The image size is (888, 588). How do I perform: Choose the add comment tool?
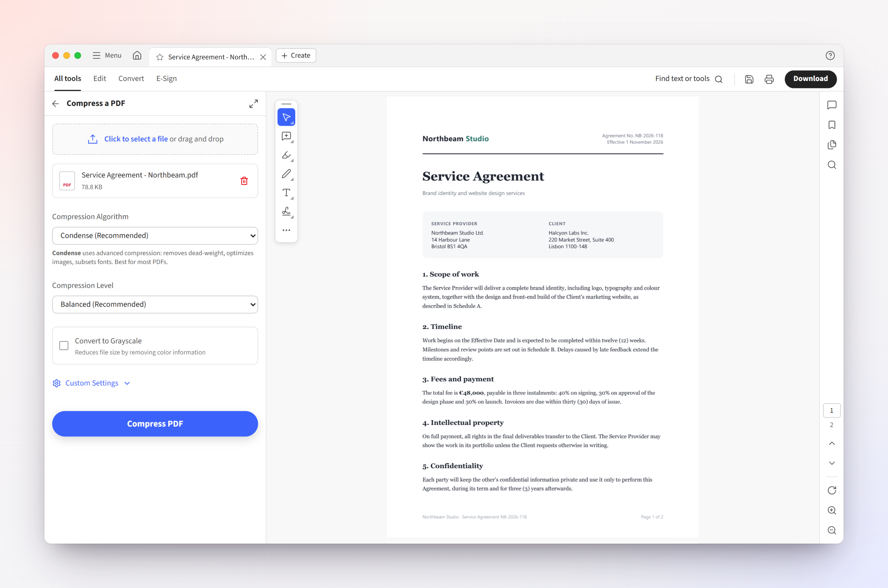coord(286,136)
